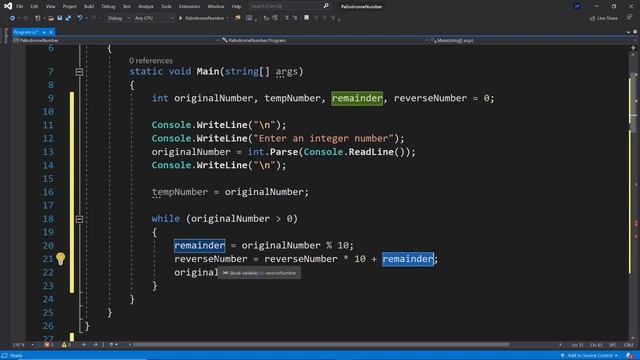Open the start button dropdown arrow

(x=228, y=18)
